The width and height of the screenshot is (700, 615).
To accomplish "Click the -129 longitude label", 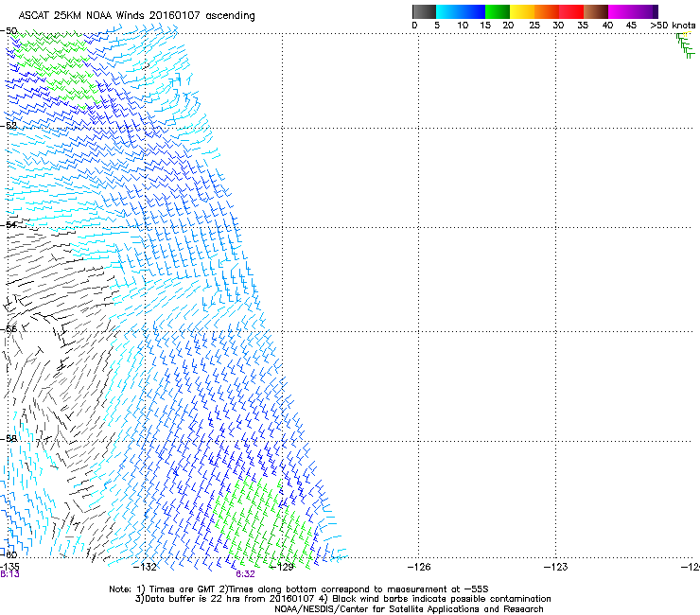I will [x=282, y=567].
